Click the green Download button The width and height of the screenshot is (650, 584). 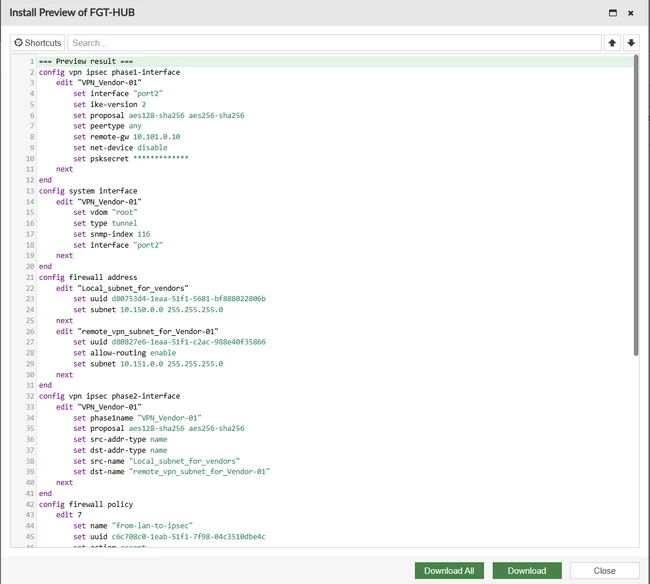pyautogui.click(x=527, y=571)
